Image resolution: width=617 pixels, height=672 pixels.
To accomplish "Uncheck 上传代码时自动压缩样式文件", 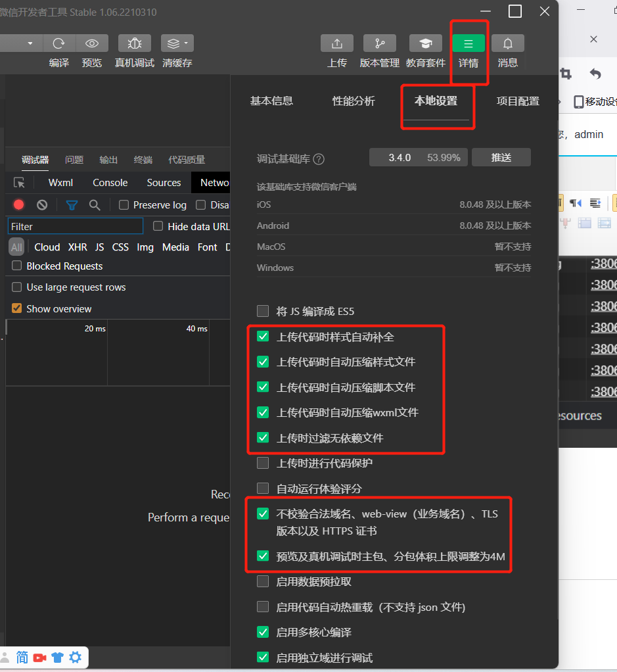I will click(x=263, y=362).
